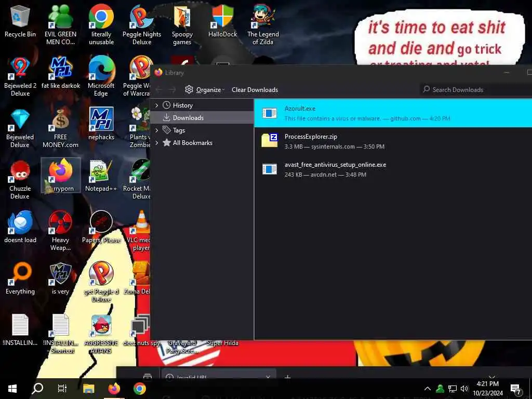The image size is (532, 399).
Task: Launch Chrome from the taskbar
Action: (x=139, y=389)
